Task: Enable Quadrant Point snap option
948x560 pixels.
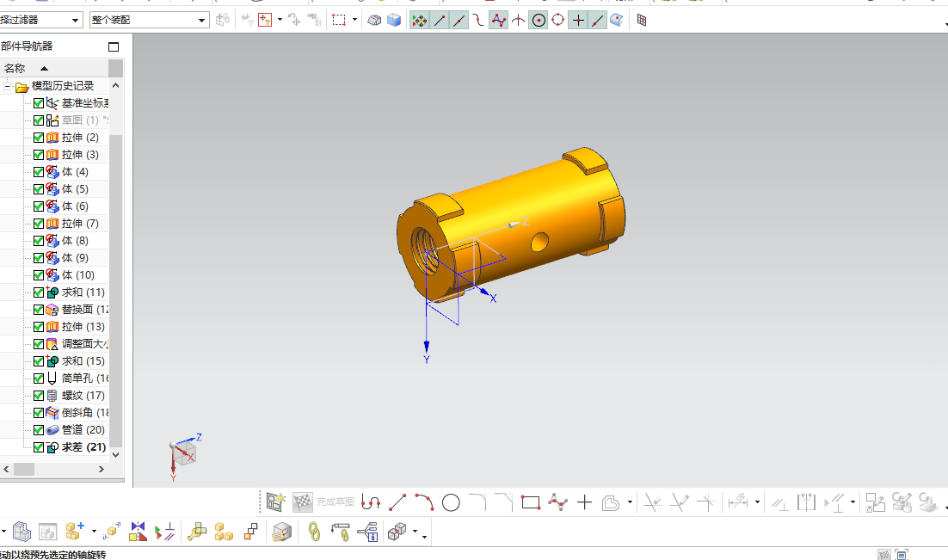Action: tap(558, 21)
